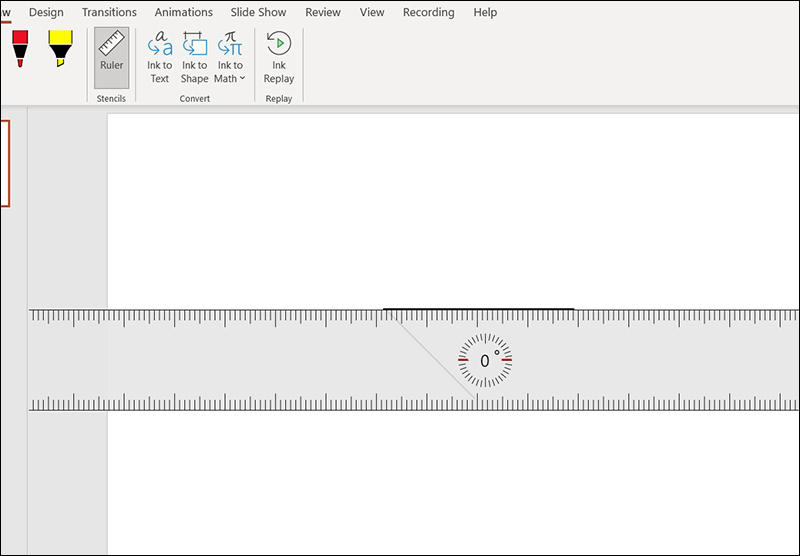Switch to the Transitions tab

(x=110, y=13)
